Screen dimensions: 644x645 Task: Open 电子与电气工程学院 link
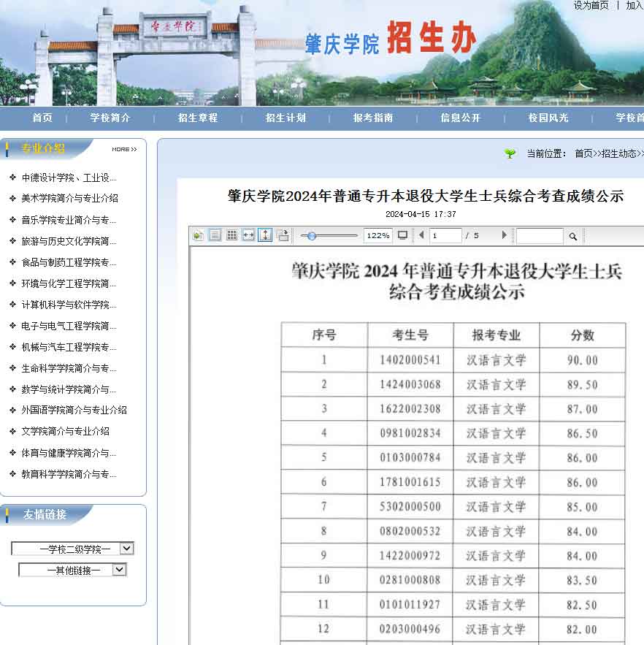tap(69, 327)
